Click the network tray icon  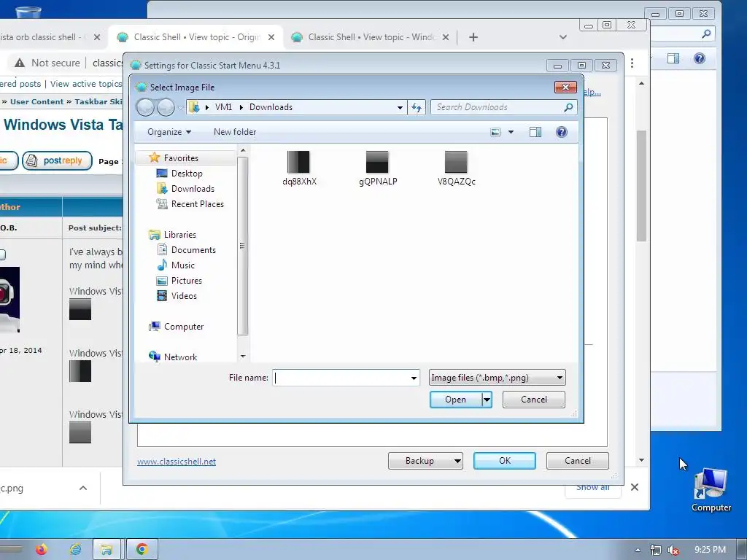click(656, 550)
